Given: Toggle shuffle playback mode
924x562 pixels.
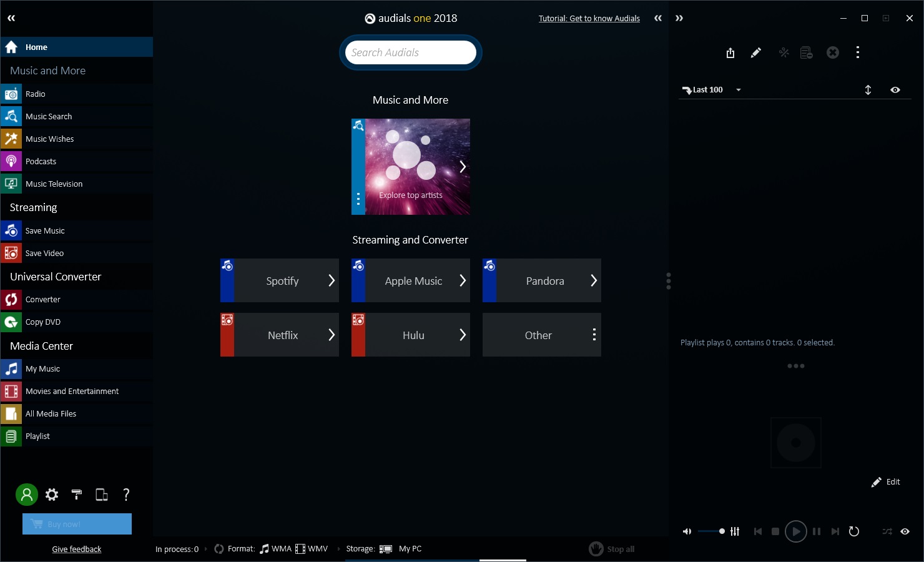Looking at the screenshot, I should pyautogui.click(x=887, y=531).
